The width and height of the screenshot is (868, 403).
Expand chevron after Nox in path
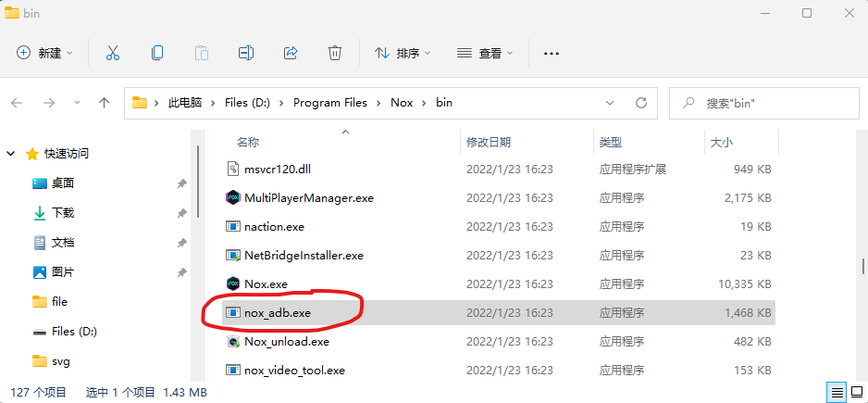pyautogui.click(x=425, y=103)
